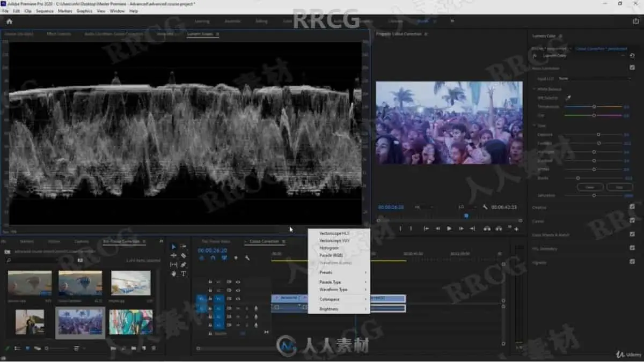Select the Slip tool

point(173,265)
